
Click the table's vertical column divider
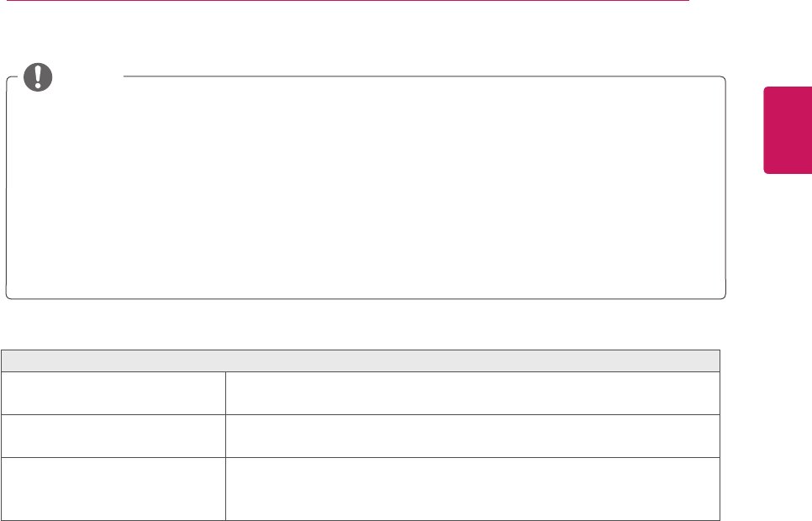[225, 445]
